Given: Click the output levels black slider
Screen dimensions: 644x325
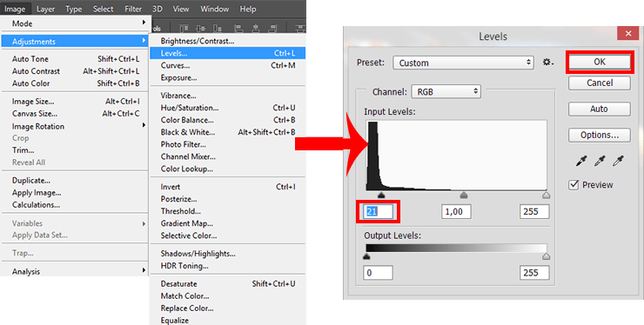Looking at the screenshot, I should click(x=366, y=256).
